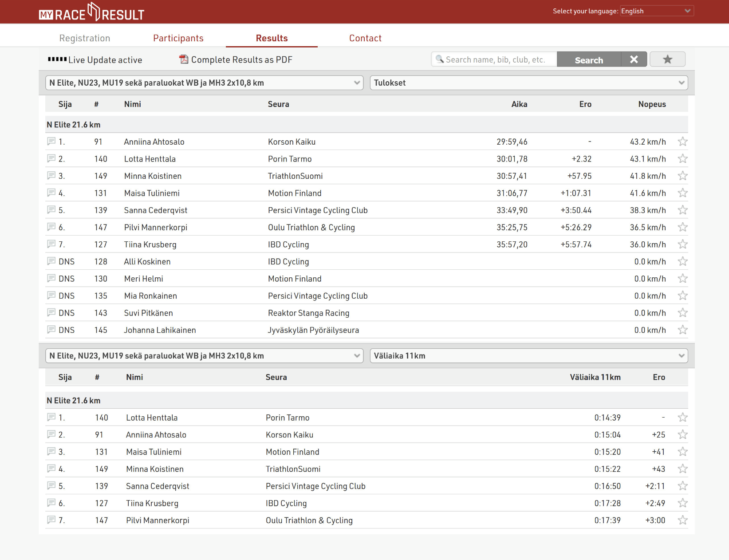
Task: Open details icon for Suvi Pitkänen's row
Action: click(51, 313)
